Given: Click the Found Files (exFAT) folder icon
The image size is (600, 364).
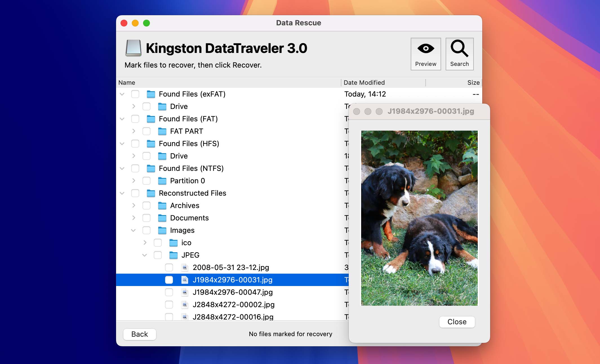Looking at the screenshot, I should (x=151, y=94).
